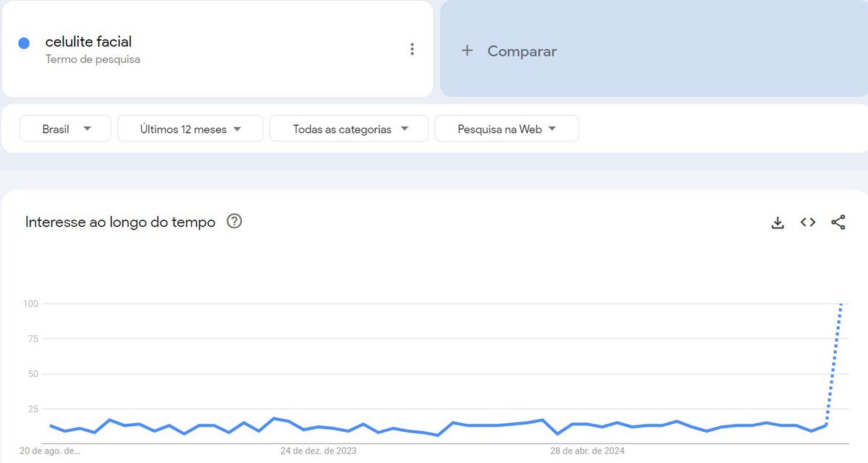Expand the Pesquisa na Web filter
This screenshot has height=463, width=868.
pos(506,129)
